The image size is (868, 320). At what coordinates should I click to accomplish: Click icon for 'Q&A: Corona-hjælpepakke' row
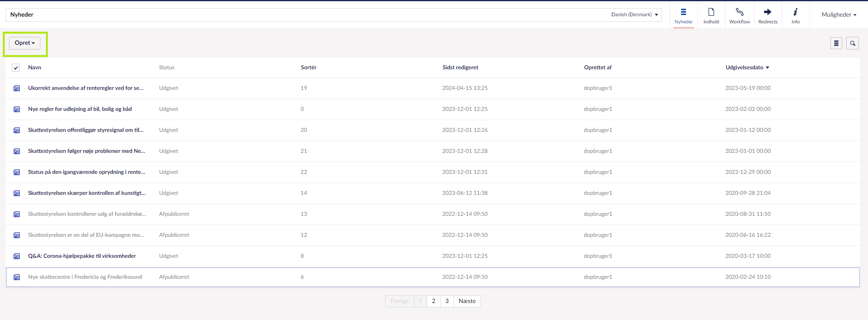17,256
